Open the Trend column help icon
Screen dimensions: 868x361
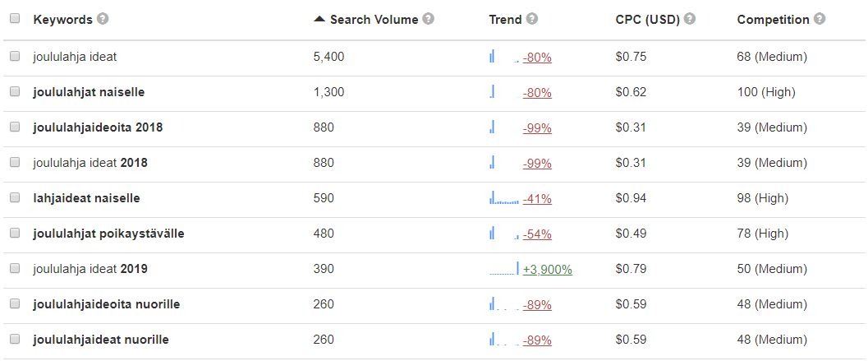point(532,19)
